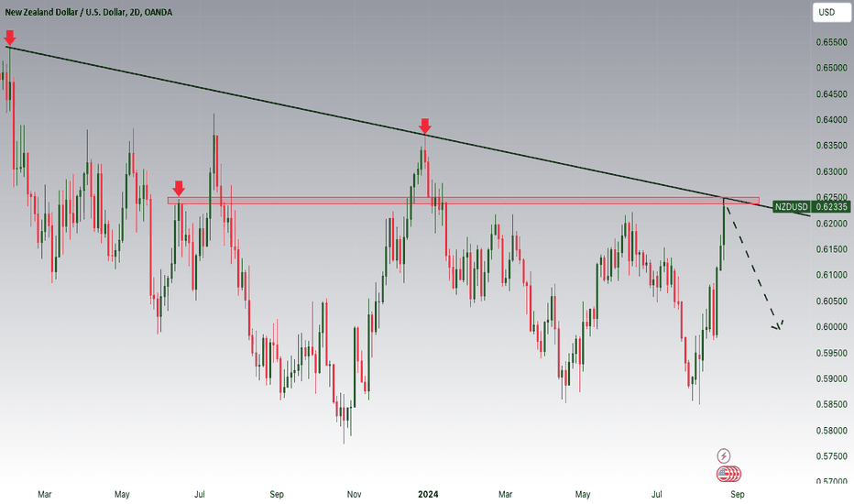This screenshot has height=504, width=854.
Task: Click the 0.57500 price axis label
Action: tap(831, 456)
